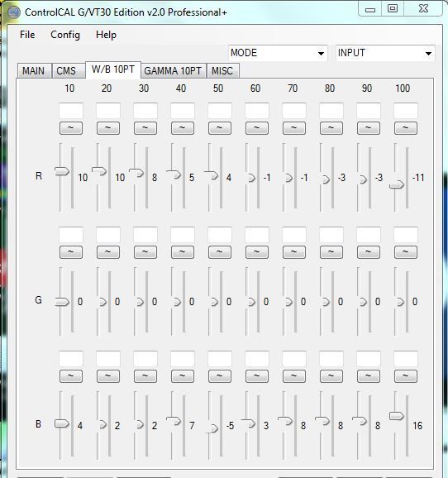Screen dimensions: 448x478
Task: Click the R row ~ button under 80
Action: [331, 128]
